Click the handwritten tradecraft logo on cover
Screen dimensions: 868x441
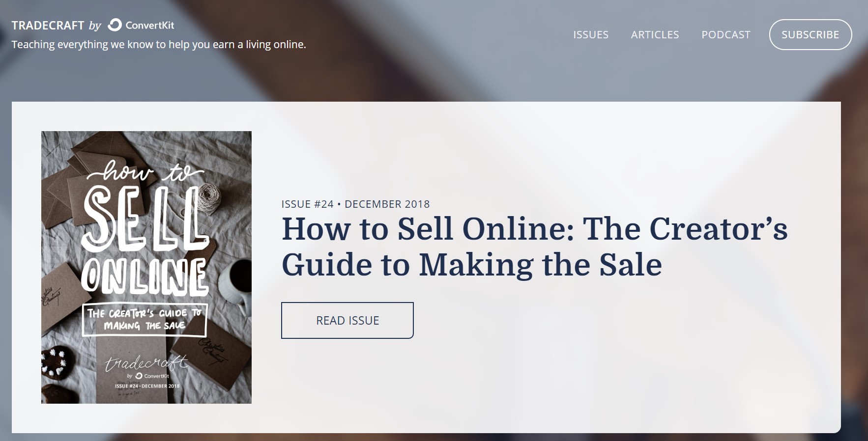point(146,363)
